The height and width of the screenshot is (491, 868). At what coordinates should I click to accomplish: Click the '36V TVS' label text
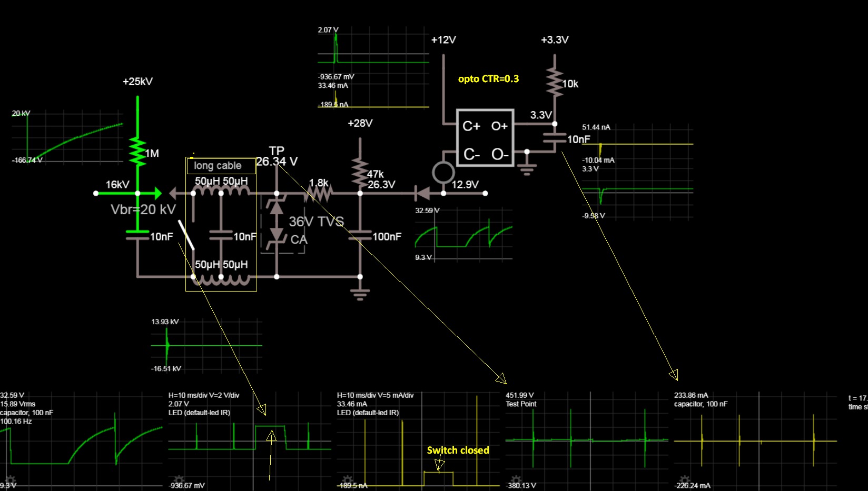(x=316, y=222)
